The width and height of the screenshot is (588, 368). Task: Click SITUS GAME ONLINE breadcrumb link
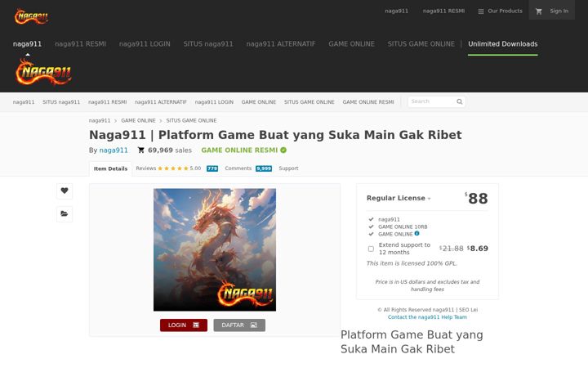(191, 120)
